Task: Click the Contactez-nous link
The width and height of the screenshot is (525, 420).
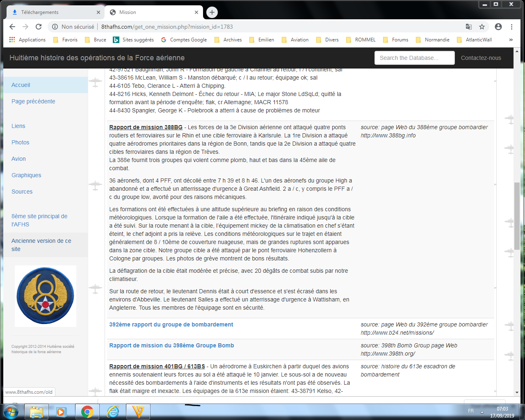Action: pyautogui.click(x=481, y=58)
